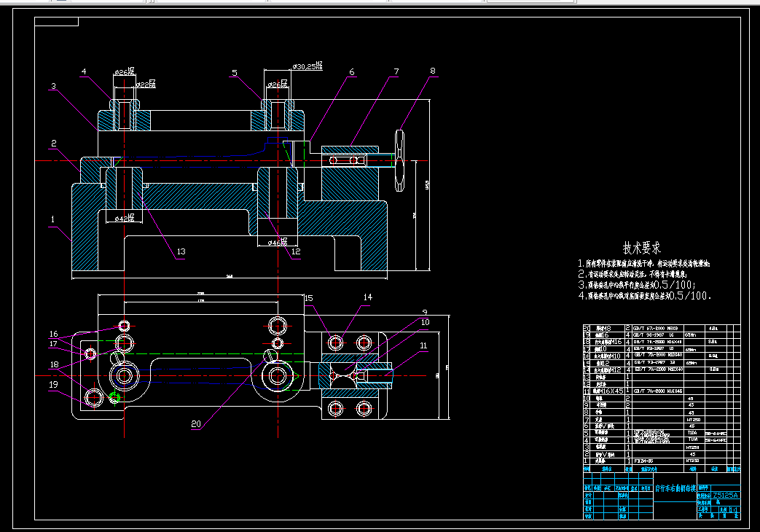
Task: Select the ø42 bore dimension label
Action: pyautogui.click(x=124, y=218)
